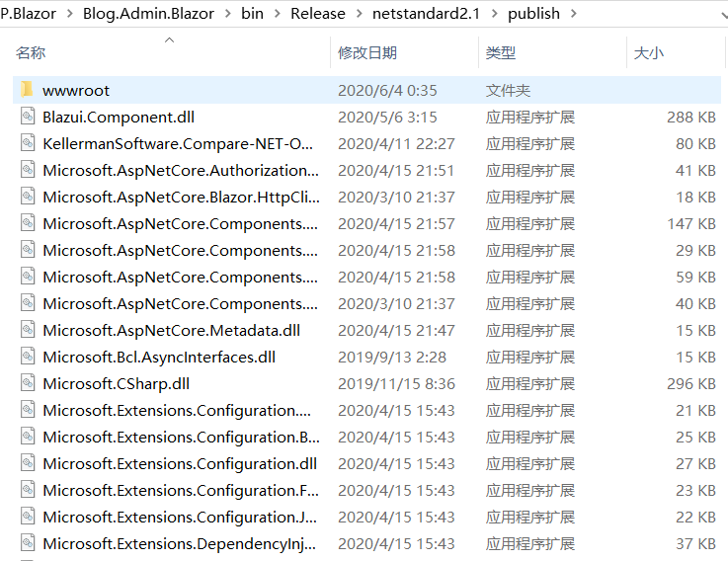Select Microsoft.AspNetCore.Blazor.HttpCli... file name

pyautogui.click(x=181, y=197)
